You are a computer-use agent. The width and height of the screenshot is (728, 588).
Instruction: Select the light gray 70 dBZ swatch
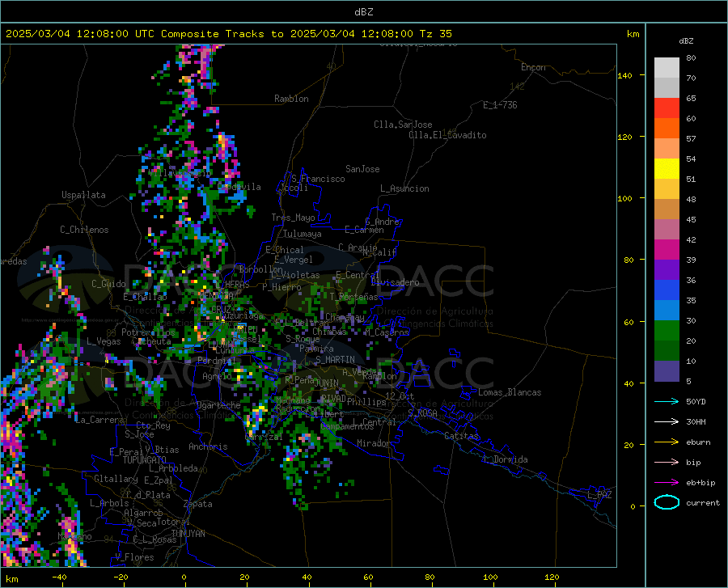[x=667, y=68]
